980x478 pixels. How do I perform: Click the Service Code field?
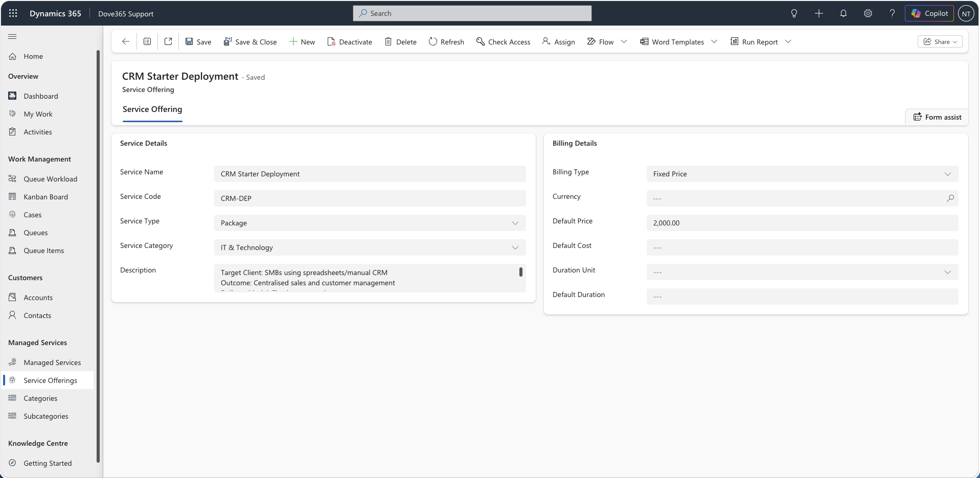(x=370, y=198)
